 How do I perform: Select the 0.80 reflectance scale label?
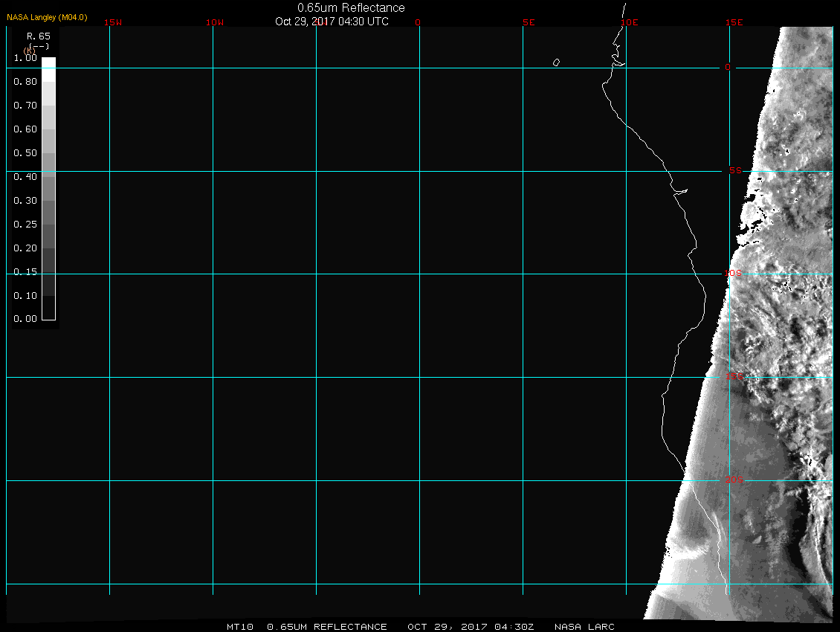click(25, 82)
